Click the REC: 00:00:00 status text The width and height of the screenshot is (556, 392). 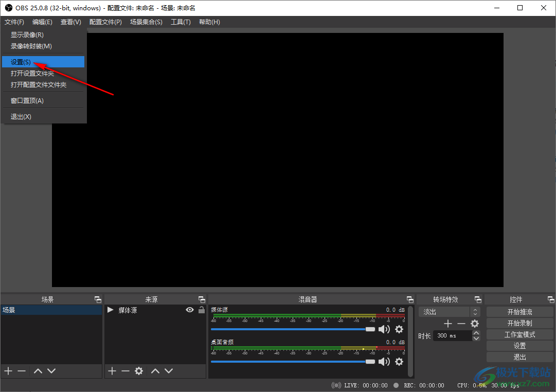pos(424,385)
